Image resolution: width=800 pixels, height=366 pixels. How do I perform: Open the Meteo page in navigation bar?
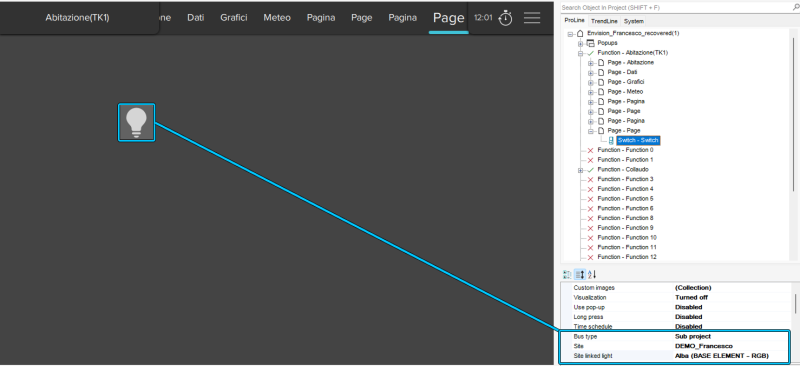(277, 18)
